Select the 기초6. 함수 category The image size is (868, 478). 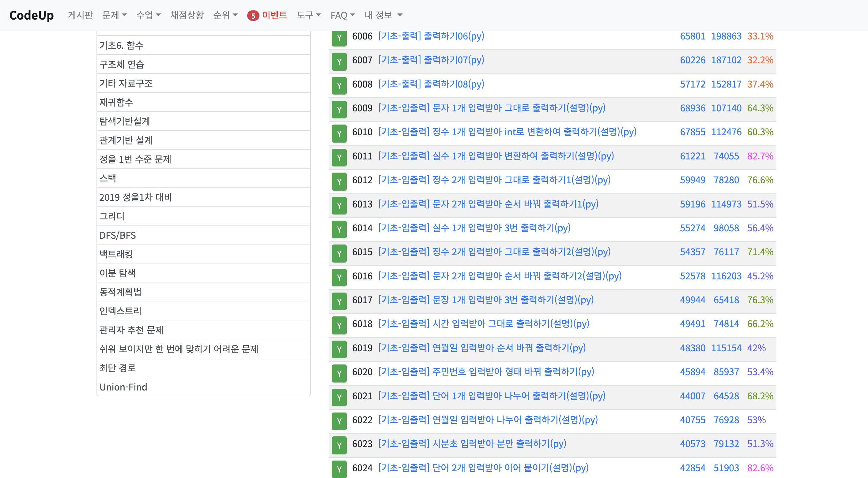[x=203, y=45]
